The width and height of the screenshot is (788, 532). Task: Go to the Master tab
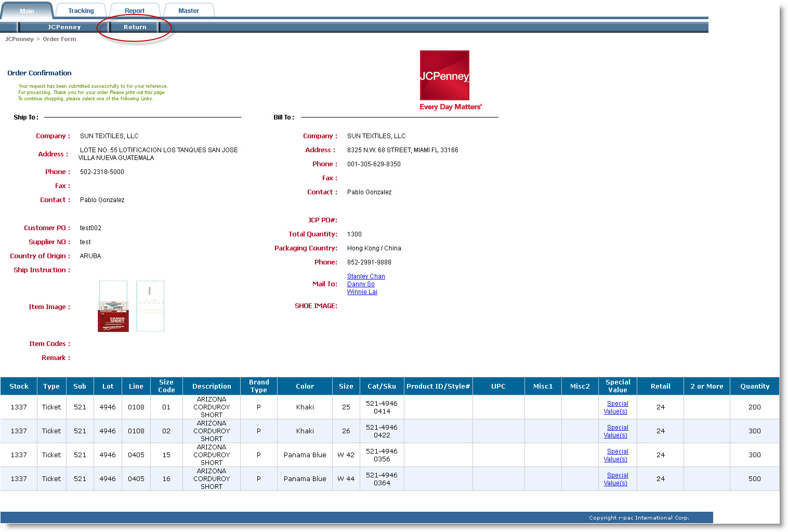coord(189,11)
